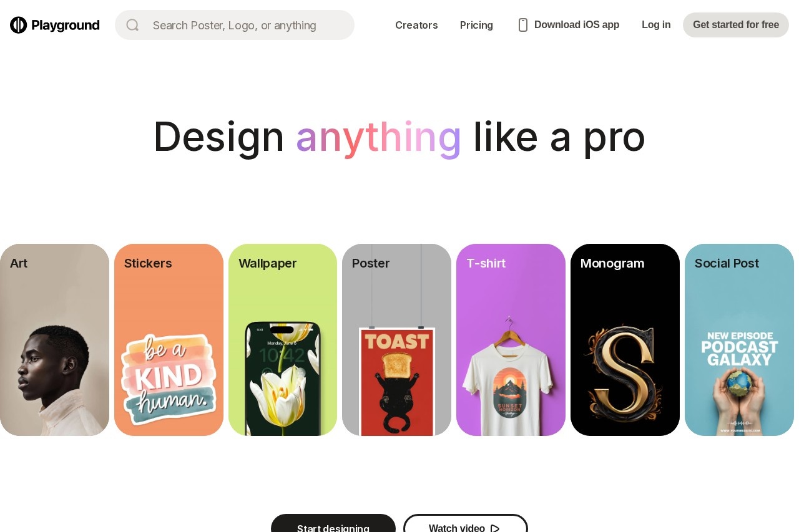Click the Log in link
The height and width of the screenshot is (532, 799).
pos(656,25)
